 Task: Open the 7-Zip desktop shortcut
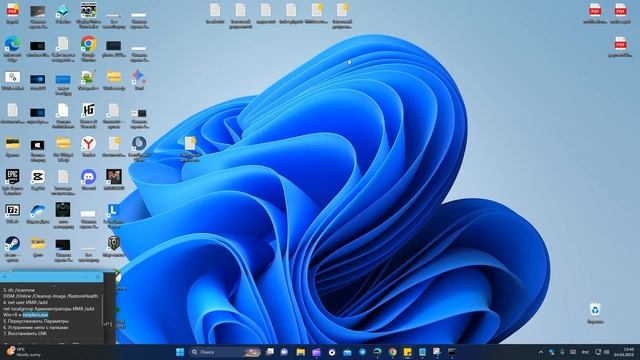[12, 210]
